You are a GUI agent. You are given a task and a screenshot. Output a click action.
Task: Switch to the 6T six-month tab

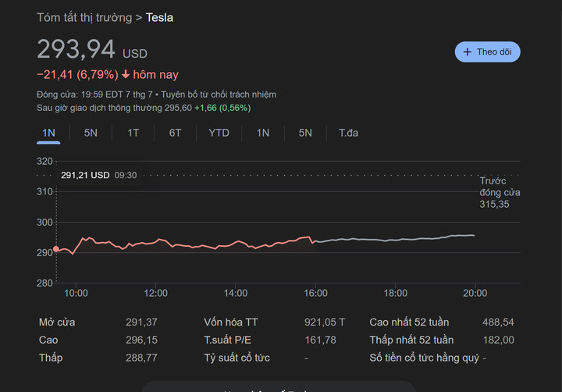(x=175, y=133)
